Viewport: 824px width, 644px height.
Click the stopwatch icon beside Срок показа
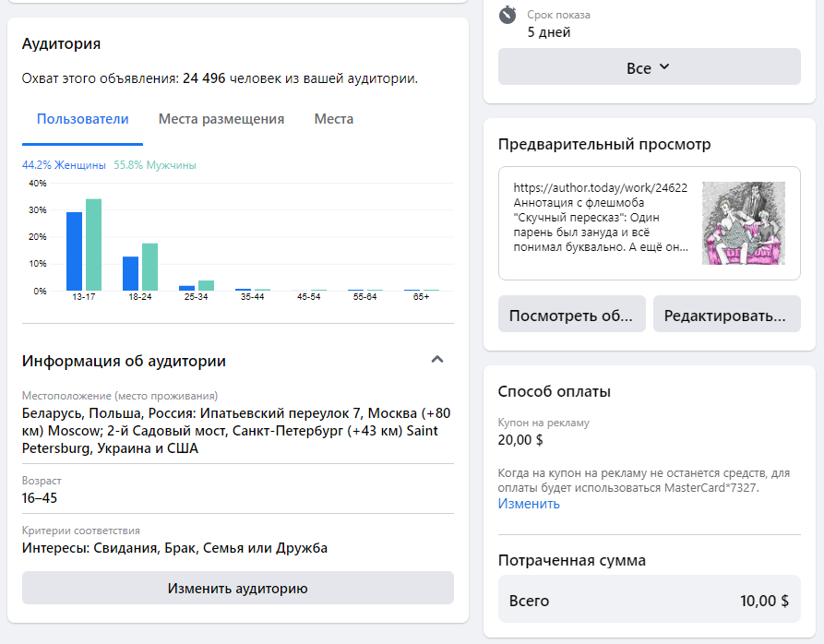(508, 16)
